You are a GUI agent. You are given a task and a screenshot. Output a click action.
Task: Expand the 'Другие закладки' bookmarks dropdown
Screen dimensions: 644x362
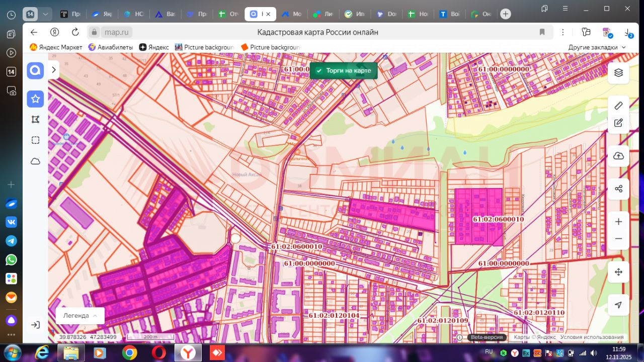click(x=597, y=47)
